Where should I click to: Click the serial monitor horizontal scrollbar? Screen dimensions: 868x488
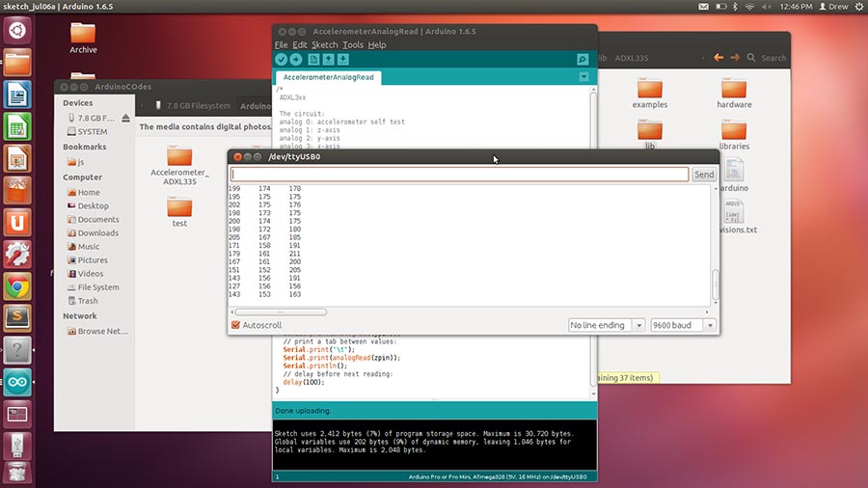(281, 312)
